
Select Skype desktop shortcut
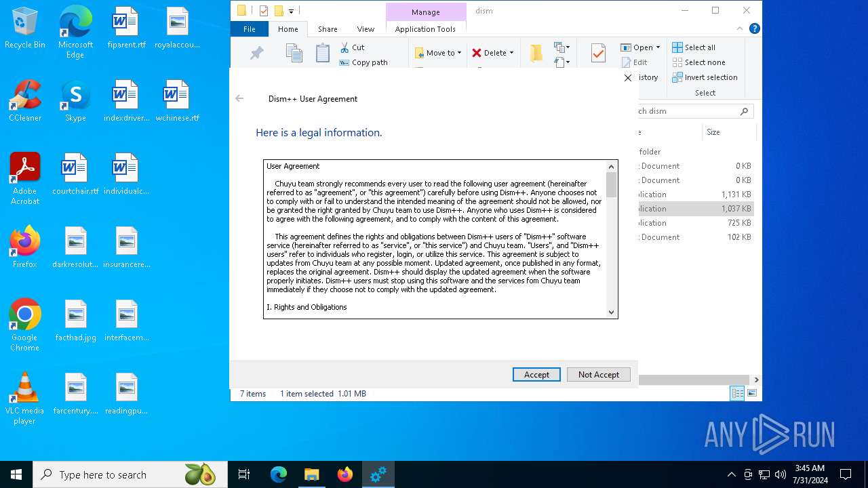click(x=75, y=101)
